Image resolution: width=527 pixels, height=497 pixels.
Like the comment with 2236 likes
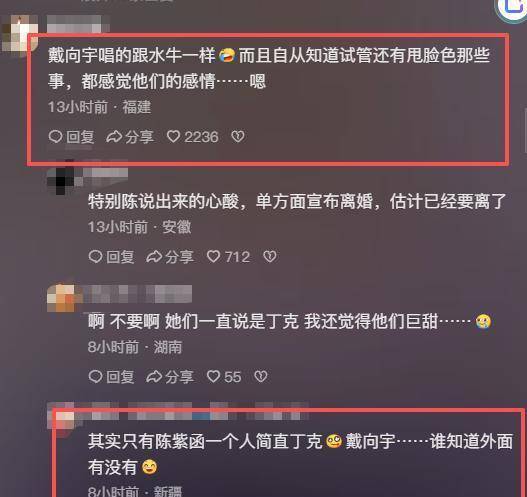coord(173,136)
